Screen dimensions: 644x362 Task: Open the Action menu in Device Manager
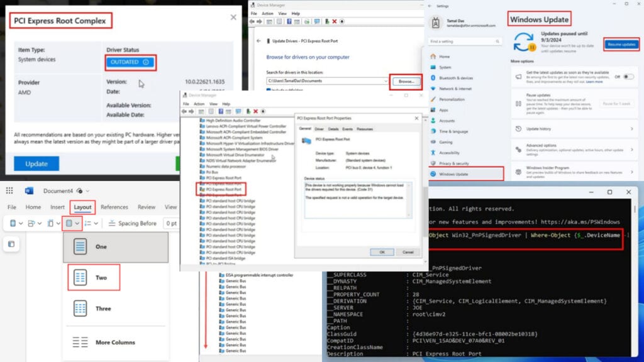click(268, 14)
